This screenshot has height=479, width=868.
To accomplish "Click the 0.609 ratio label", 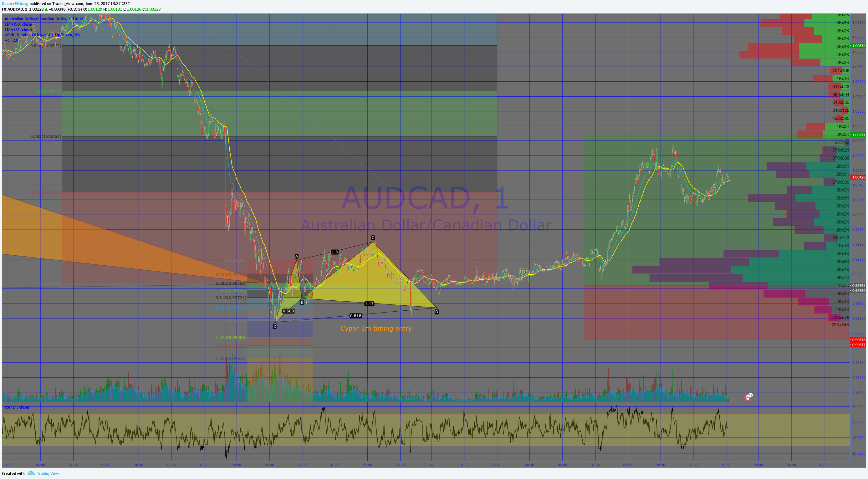I will [x=288, y=311].
